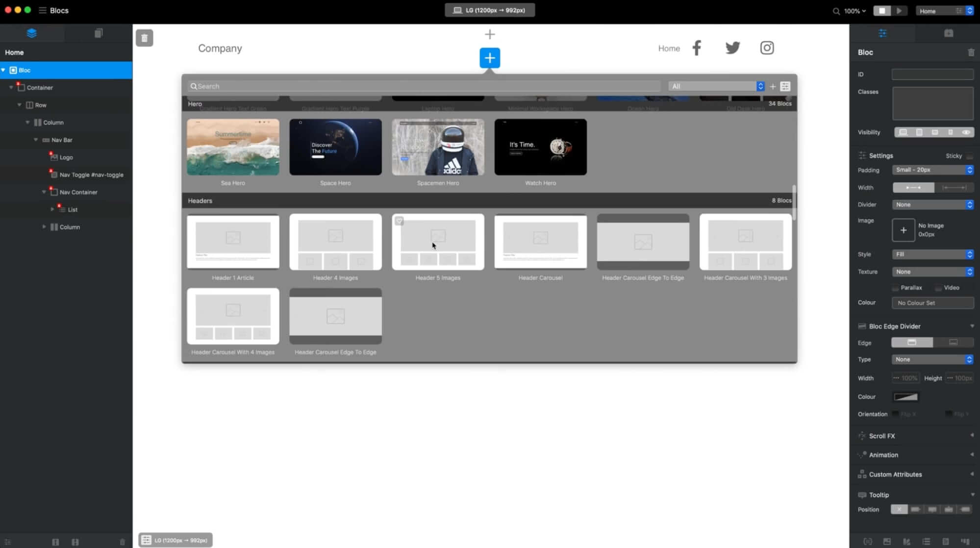Viewport: 980px width, 548px height.
Task: Toggle the eye visibility icon
Action: click(966, 132)
